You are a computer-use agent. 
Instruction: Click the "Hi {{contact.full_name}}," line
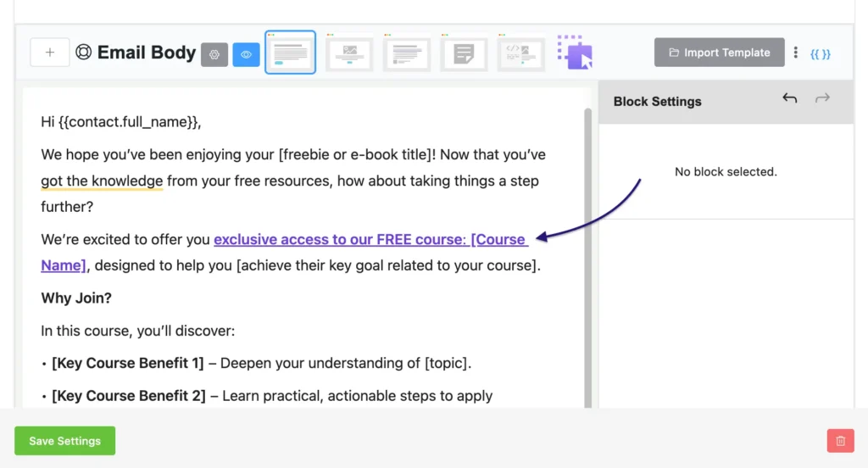120,122
